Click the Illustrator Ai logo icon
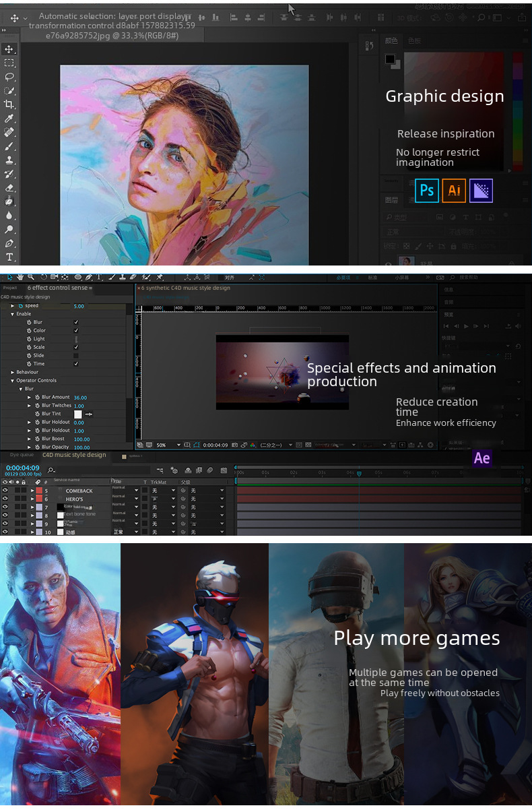This screenshot has height=810, width=532. pyautogui.click(x=455, y=191)
